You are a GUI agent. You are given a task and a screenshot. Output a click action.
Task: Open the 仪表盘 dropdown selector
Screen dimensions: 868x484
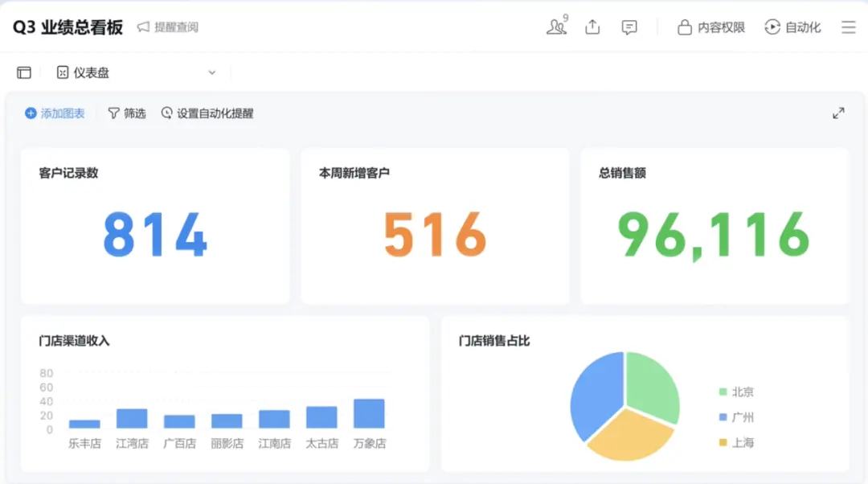click(211, 72)
